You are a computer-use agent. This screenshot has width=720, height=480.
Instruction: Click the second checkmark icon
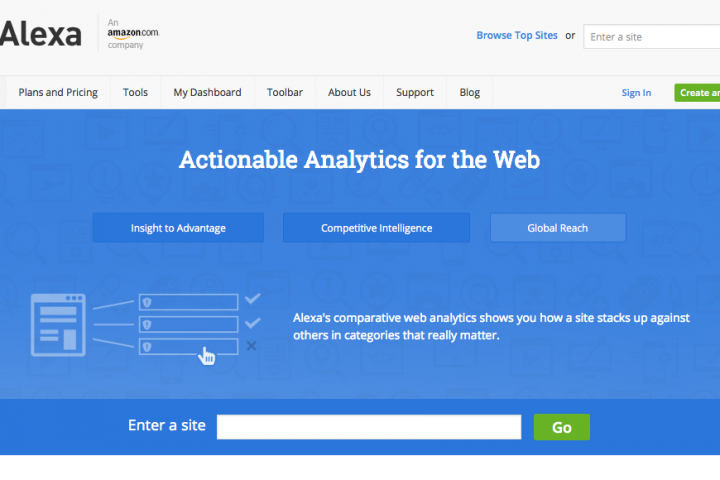point(253,323)
